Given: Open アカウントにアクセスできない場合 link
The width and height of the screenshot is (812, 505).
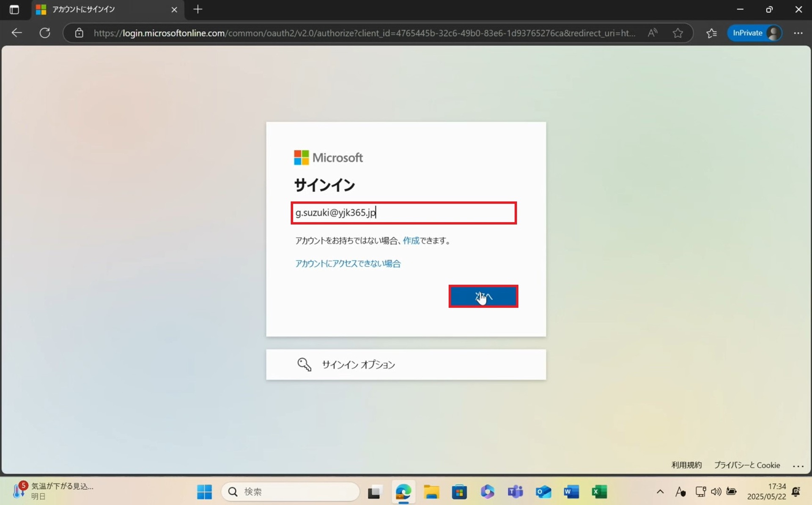Looking at the screenshot, I should coord(348,263).
